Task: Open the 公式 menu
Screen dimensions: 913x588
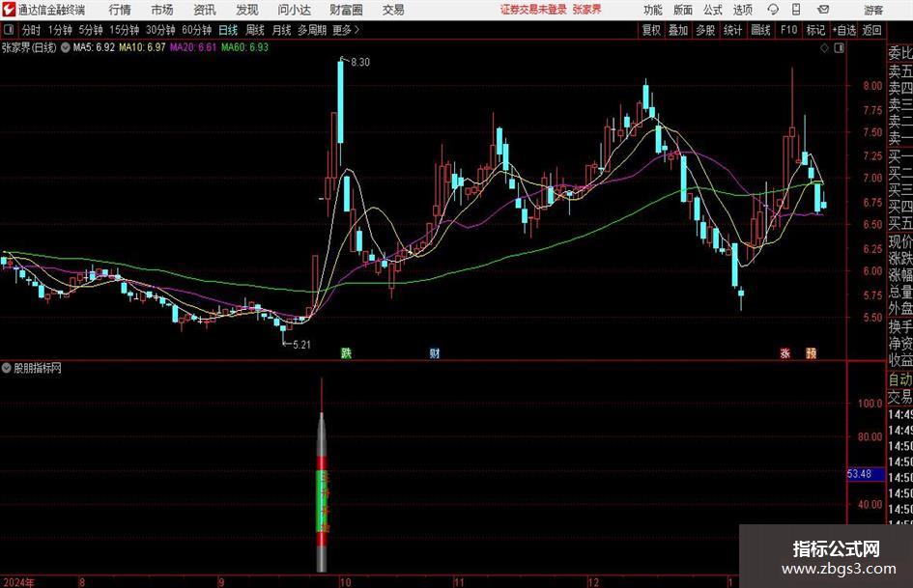Action: click(713, 10)
